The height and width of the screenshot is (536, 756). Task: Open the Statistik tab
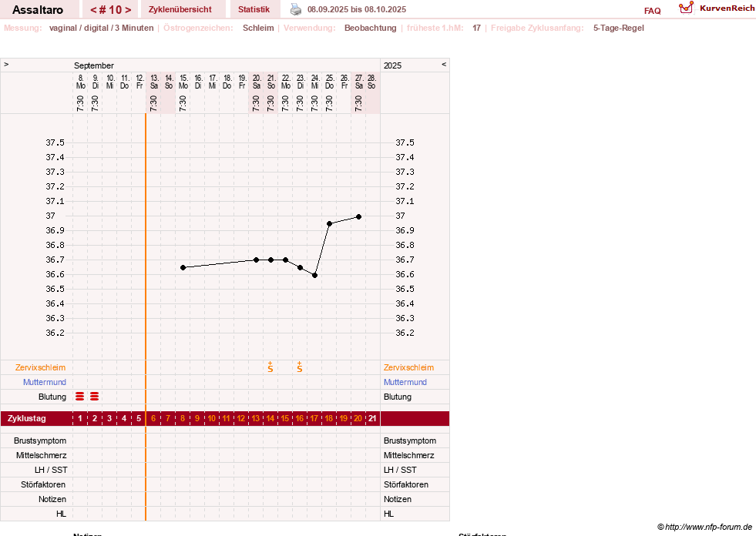tap(254, 10)
